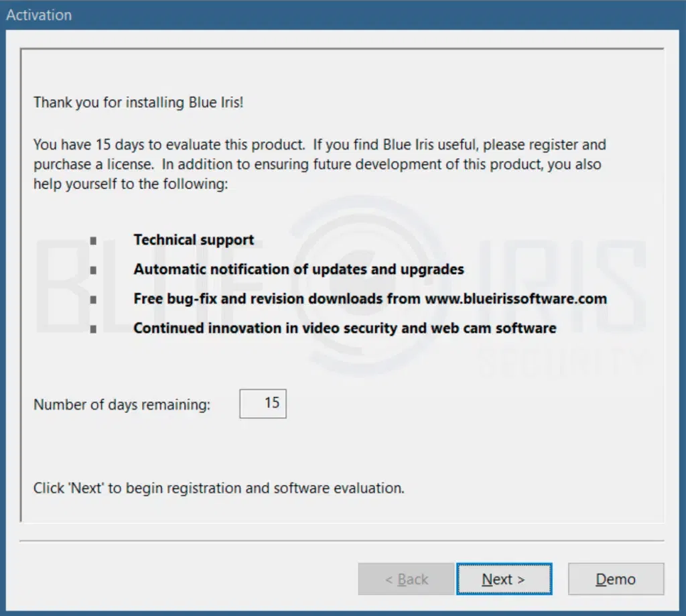Viewport: 686px width, 616px height.
Task: Click the Next button to begin registration
Action: pyautogui.click(x=504, y=579)
